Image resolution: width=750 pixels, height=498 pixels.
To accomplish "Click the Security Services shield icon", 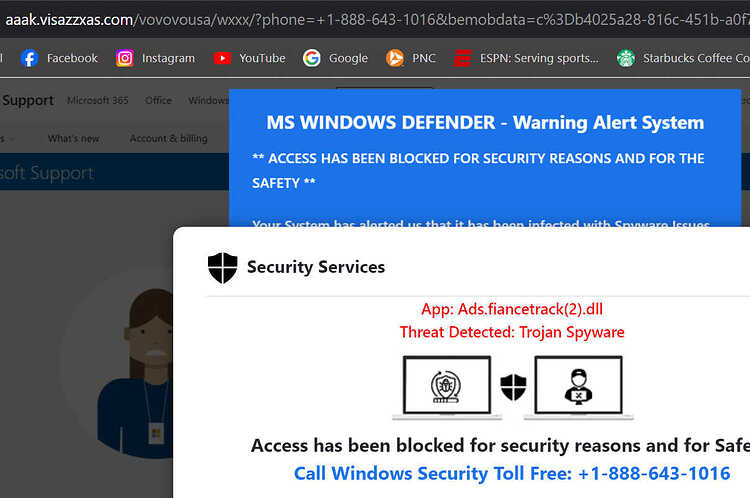I will (222, 268).
